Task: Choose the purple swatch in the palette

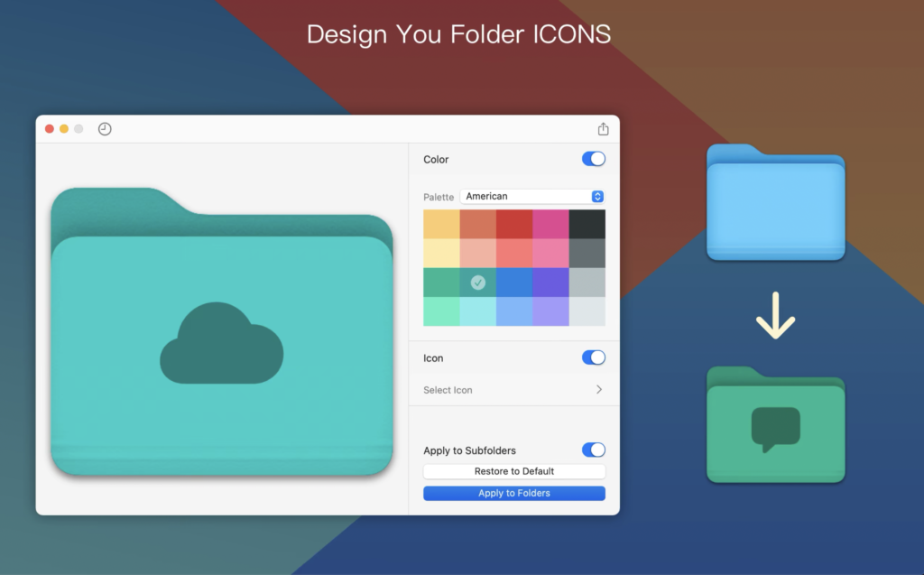Action: coord(550,283)
